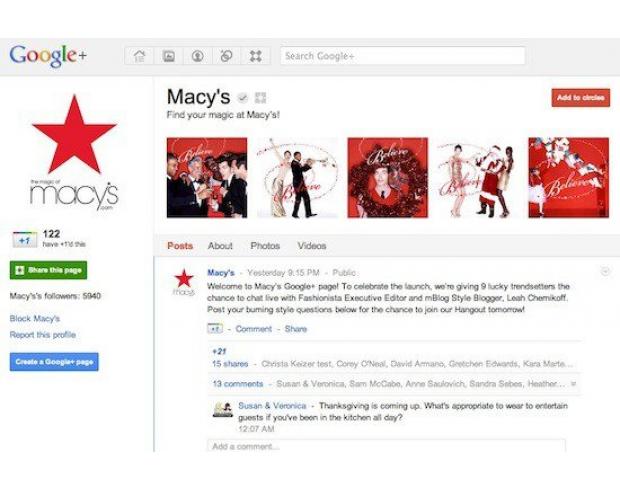Click the +1 button under Macy's logo
Viewport: 620px width, 490px height.
coord(25,240)
